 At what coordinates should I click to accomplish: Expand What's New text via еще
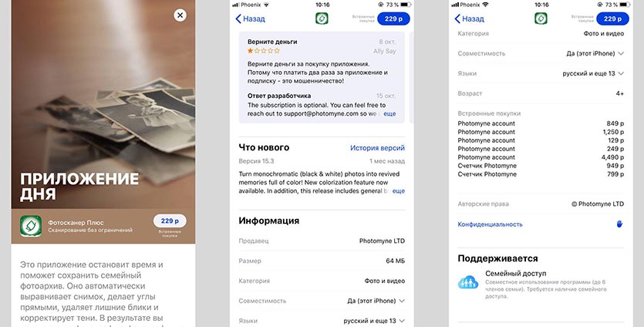tap(399, 191)
